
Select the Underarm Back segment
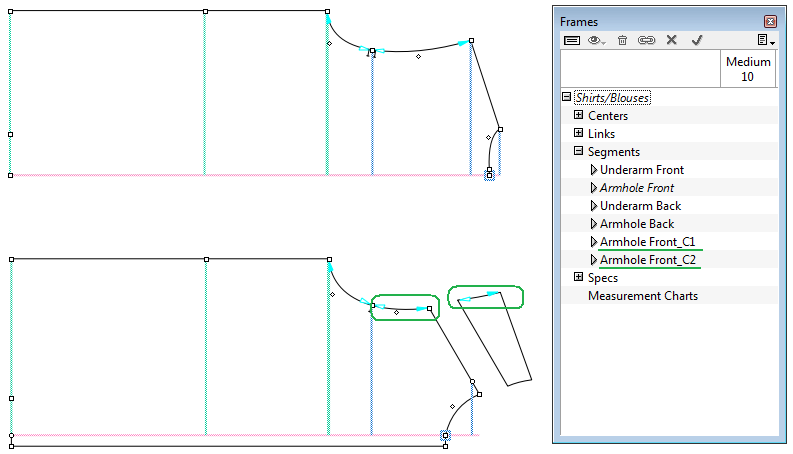click(640, 206)
